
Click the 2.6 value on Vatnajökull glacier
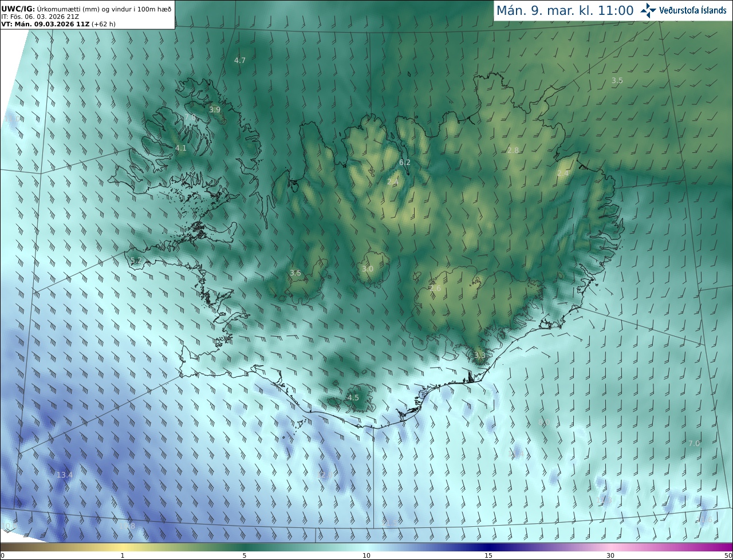(435, 289)
